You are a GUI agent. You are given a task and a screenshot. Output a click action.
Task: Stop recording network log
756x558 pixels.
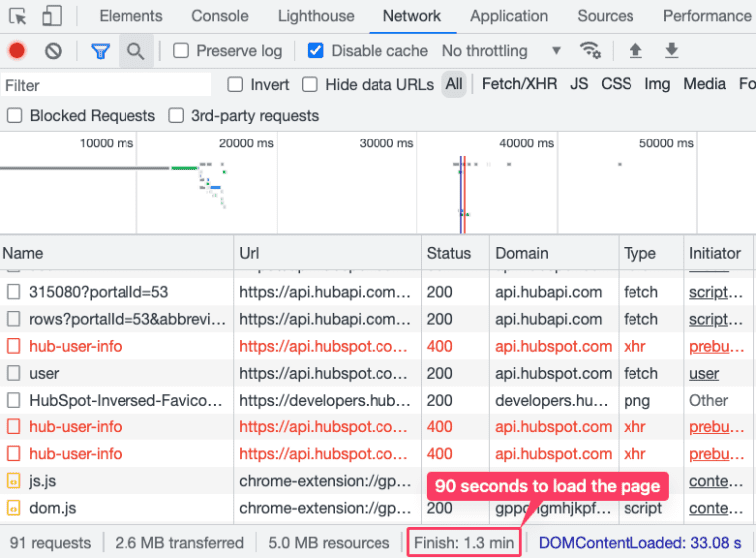[17, 51]
